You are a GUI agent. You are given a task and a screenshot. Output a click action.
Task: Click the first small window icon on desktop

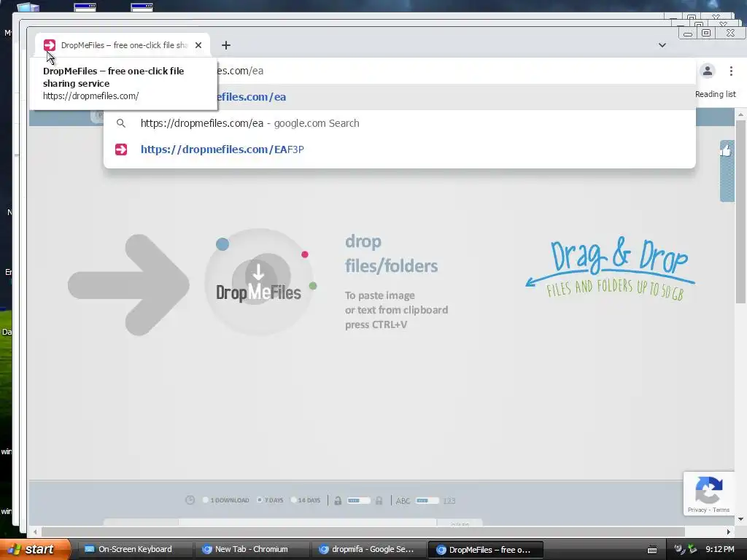pos(85,7)
